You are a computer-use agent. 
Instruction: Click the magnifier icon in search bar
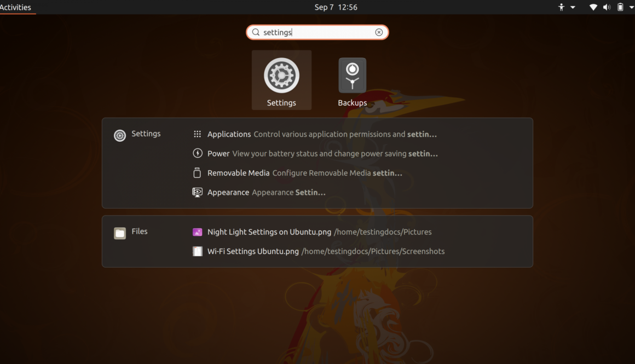(256, 32)
